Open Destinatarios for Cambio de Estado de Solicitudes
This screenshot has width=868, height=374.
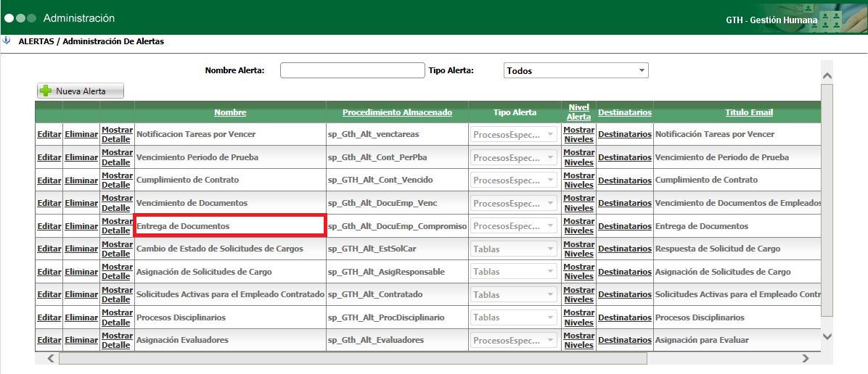click(624, 249)
